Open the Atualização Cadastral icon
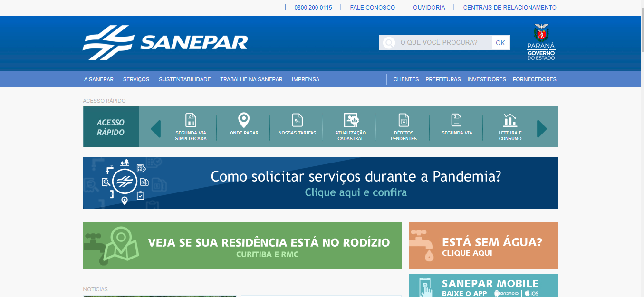The height and width of the screenshot is (297, 644). [351, 120]
